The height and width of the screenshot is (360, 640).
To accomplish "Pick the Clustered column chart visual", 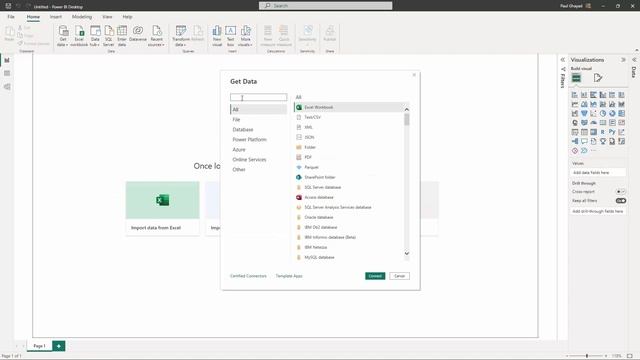I will (x=603, y=95).
